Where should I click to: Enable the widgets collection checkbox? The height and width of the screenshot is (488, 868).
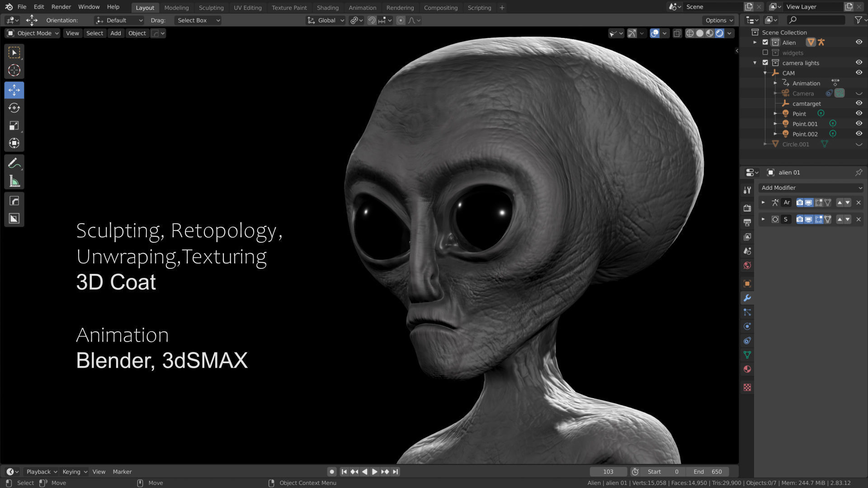click(x=765, y=52)
